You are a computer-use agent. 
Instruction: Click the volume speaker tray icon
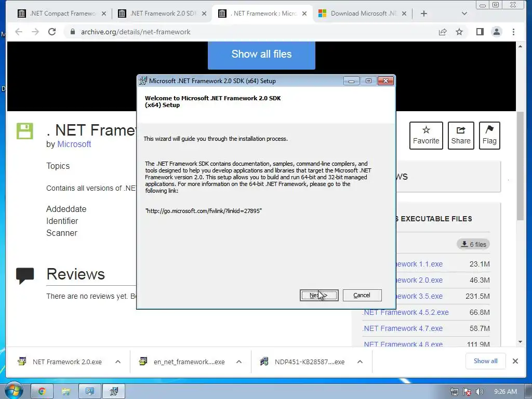coord(479,392)
